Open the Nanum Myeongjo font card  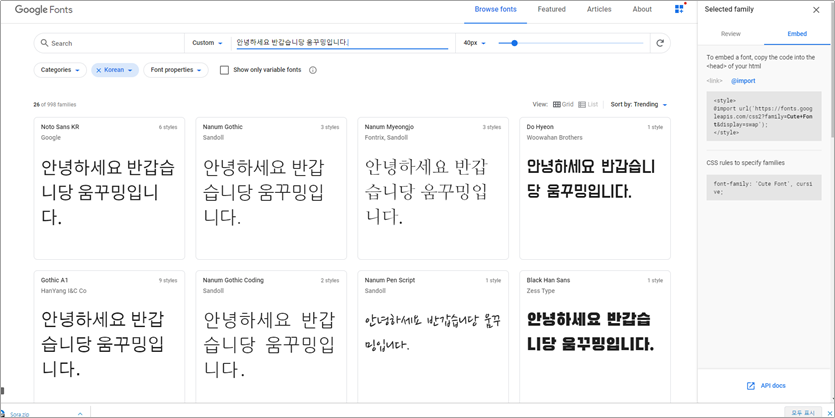click(433, 188)
